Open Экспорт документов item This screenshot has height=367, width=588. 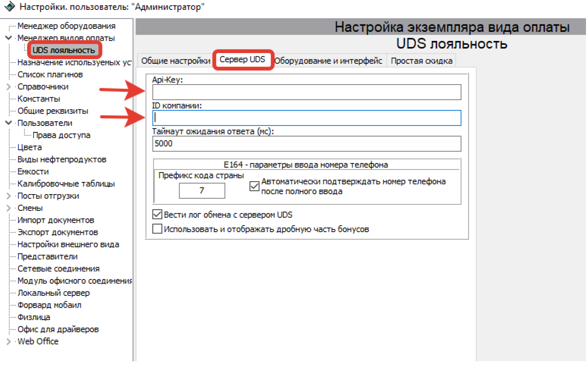pos(58,232)
